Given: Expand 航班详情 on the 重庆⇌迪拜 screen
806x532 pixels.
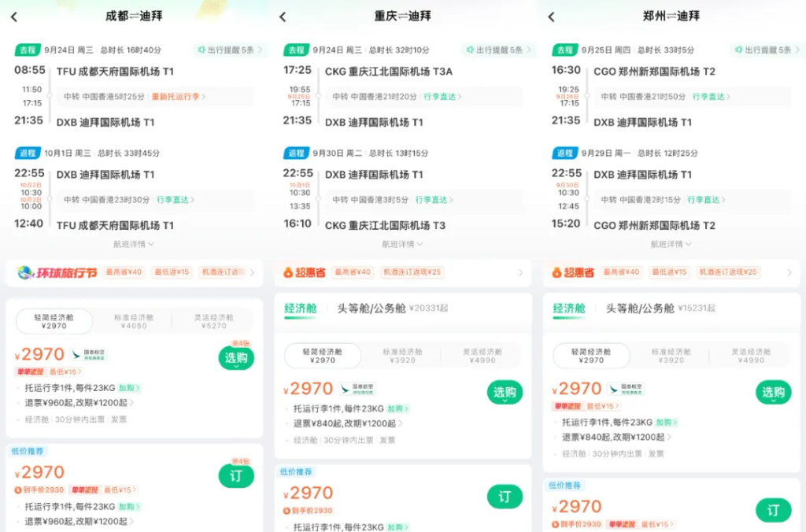Looking at the screenshot, I should click(402, 244).
